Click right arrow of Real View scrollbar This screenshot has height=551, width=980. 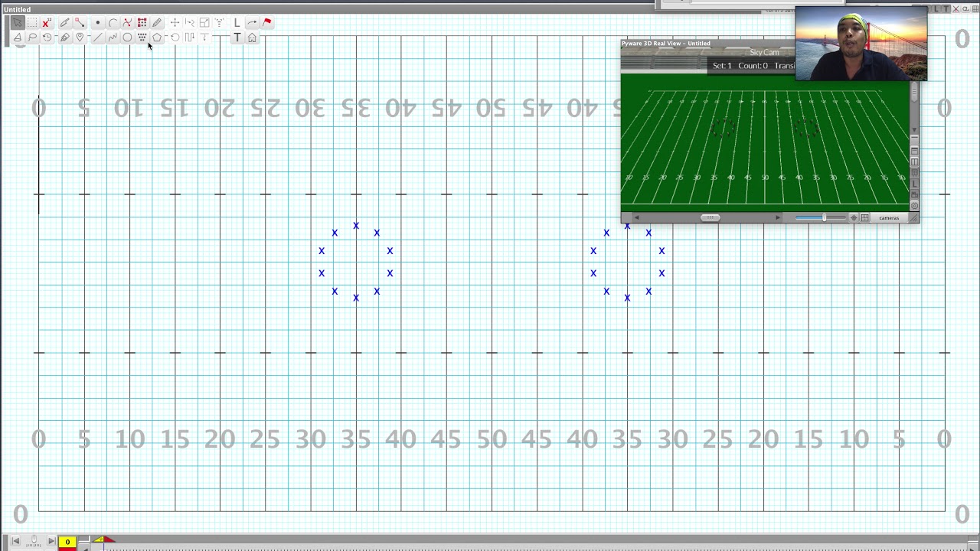tap(778, 218)
